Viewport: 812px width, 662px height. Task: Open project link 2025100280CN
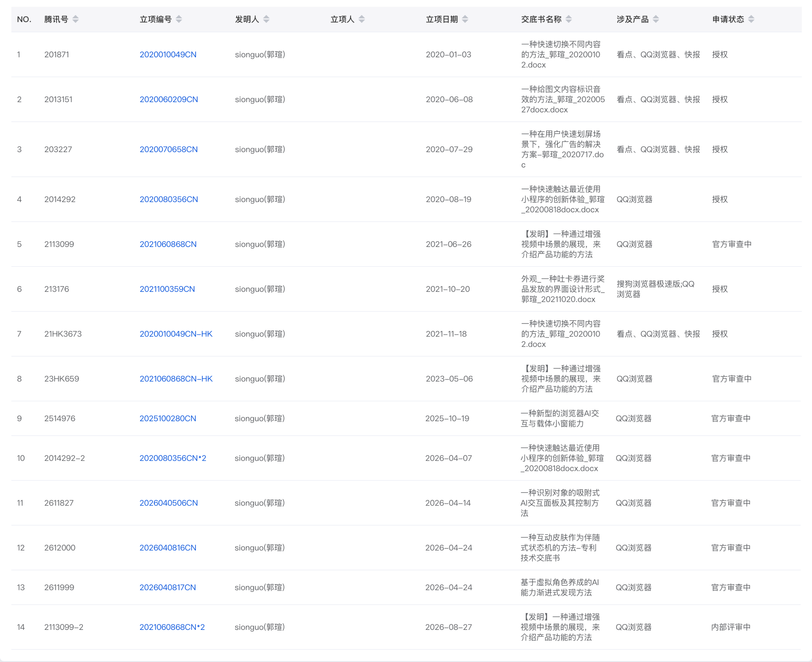[168, 419]
